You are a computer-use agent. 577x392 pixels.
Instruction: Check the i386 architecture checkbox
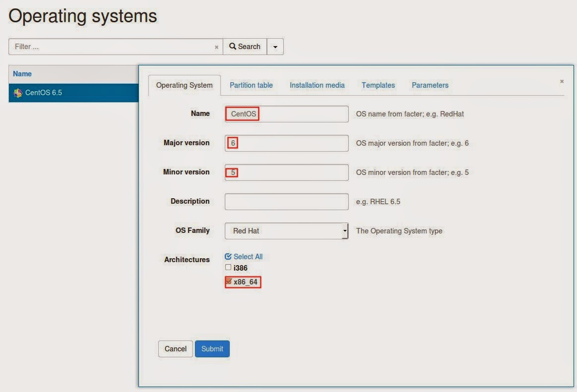[x=228, y=268]
